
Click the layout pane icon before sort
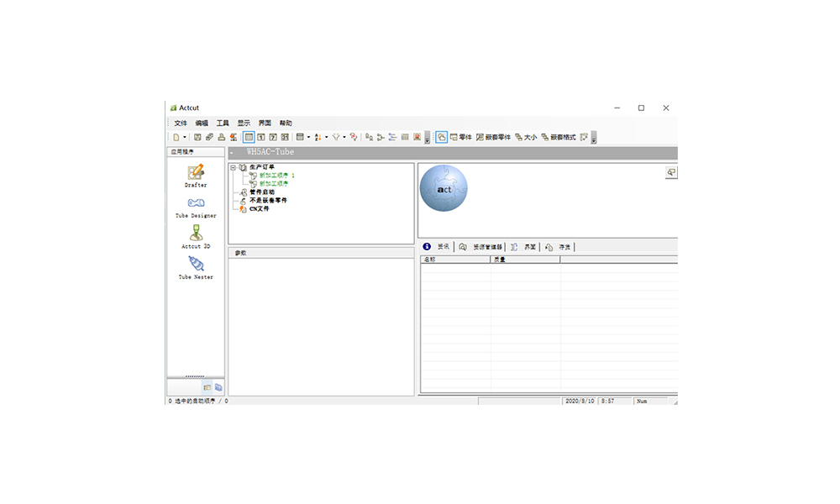300,137
